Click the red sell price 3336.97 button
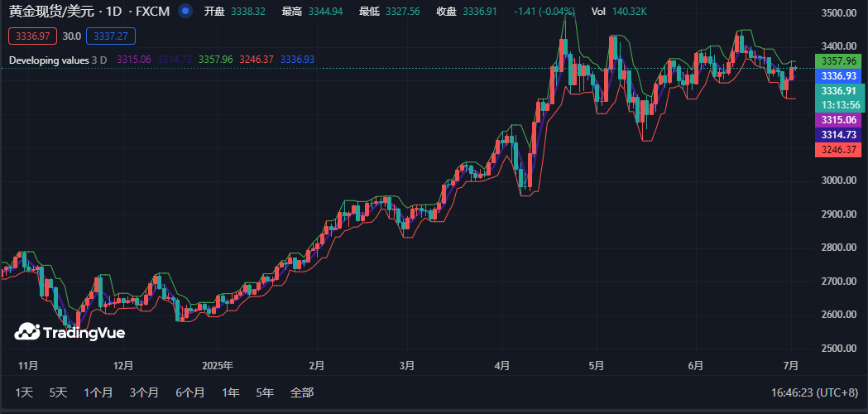 31,36
